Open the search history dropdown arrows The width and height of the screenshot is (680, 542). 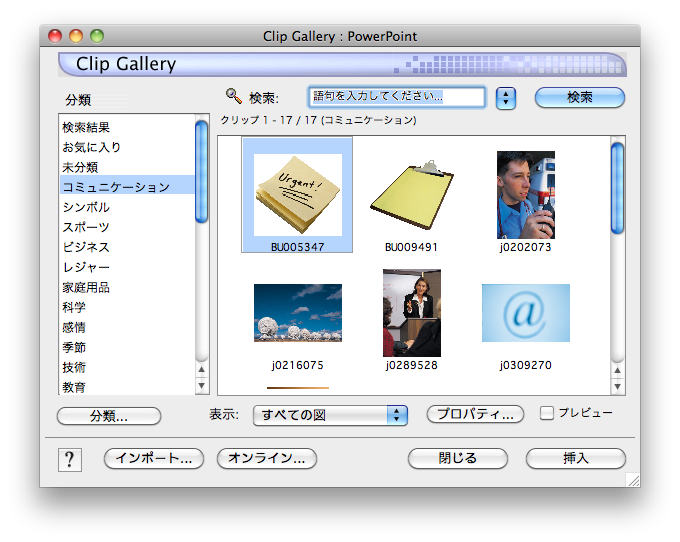pos(506,98)
